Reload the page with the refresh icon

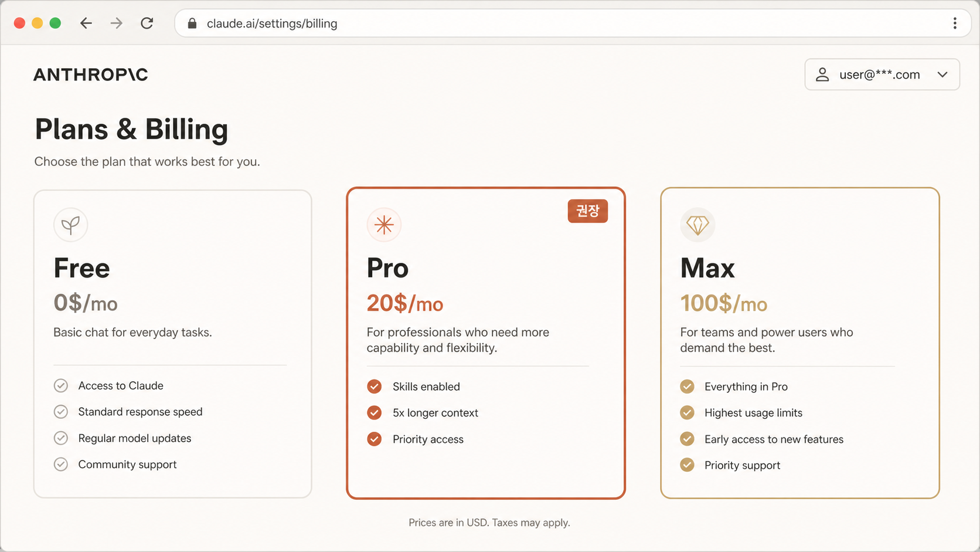point(147,23)
